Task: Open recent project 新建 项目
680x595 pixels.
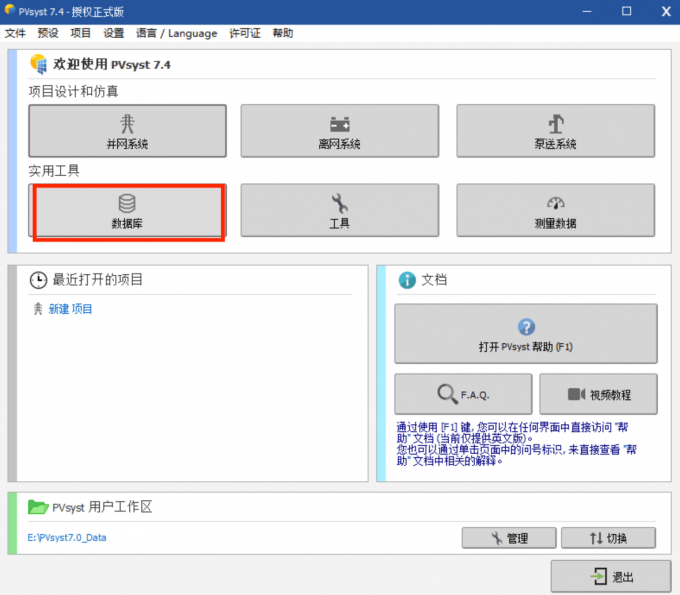Action: pyautogui.click(x=70, y=309)
